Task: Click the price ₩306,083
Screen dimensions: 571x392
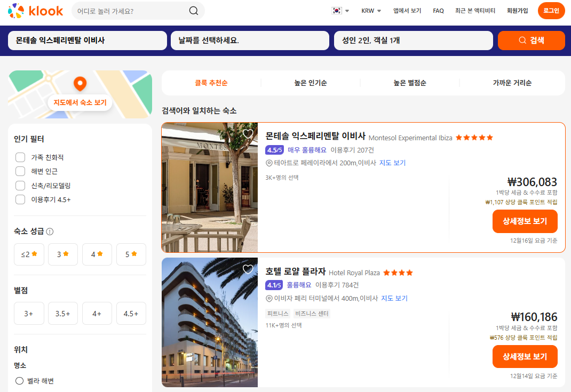Action: (532, 182)
